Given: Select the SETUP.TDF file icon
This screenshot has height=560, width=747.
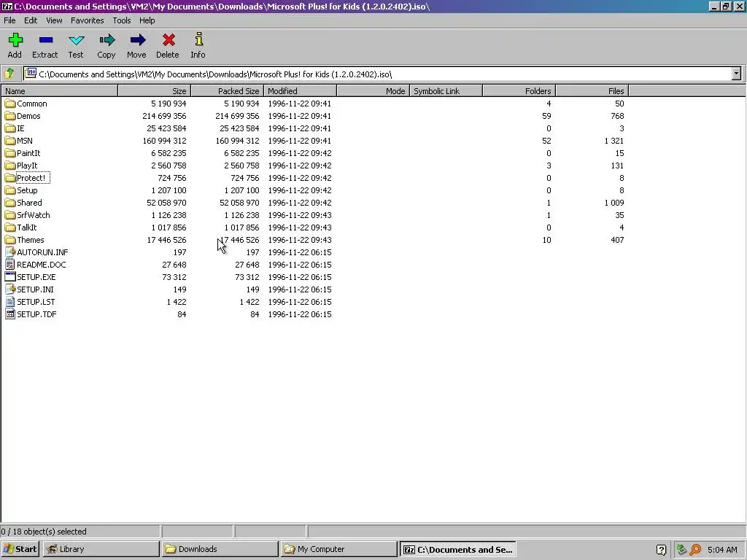Looking at the screenshot, I should tap(10, 314).
